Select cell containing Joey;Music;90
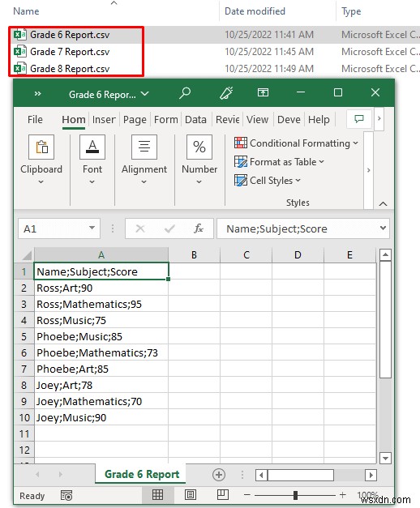This screenshot has width=420, height=508. point(101,417)
